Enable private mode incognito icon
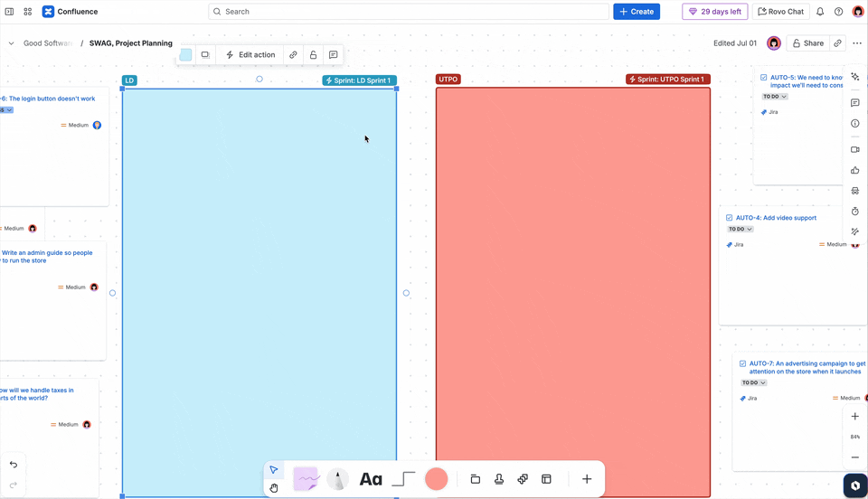 855,191
